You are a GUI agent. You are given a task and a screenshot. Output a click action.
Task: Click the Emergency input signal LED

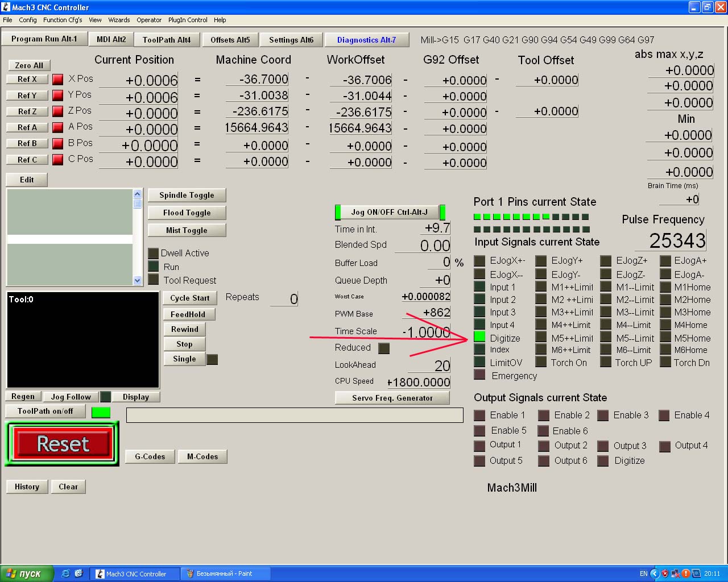pyautogui.click(x=479, y=375)
